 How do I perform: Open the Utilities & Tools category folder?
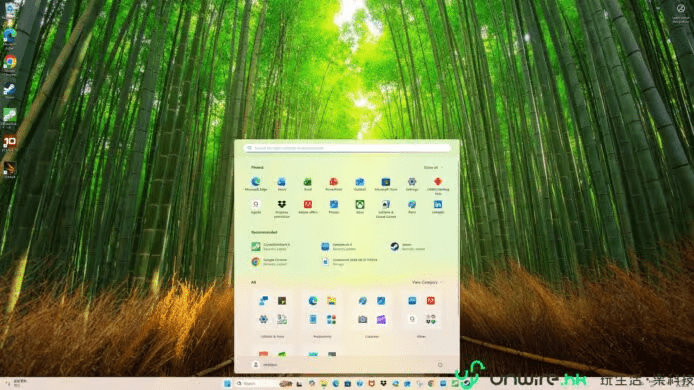pos(273,314)
